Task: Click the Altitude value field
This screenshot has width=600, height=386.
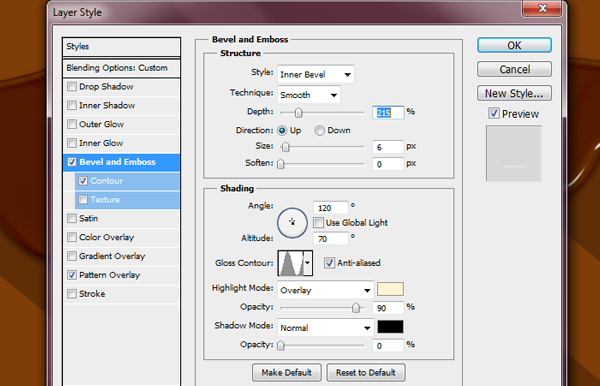Action: pyautogui.click(x=331, y=239)
